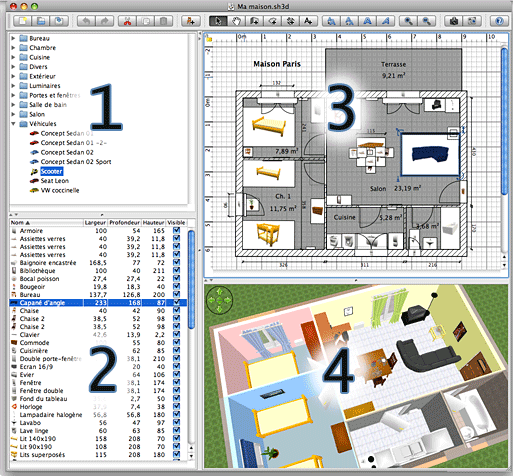Toggle Visible checkbox for Baignoire encastrée
513x476 pixels.
[x=176, y=262]
